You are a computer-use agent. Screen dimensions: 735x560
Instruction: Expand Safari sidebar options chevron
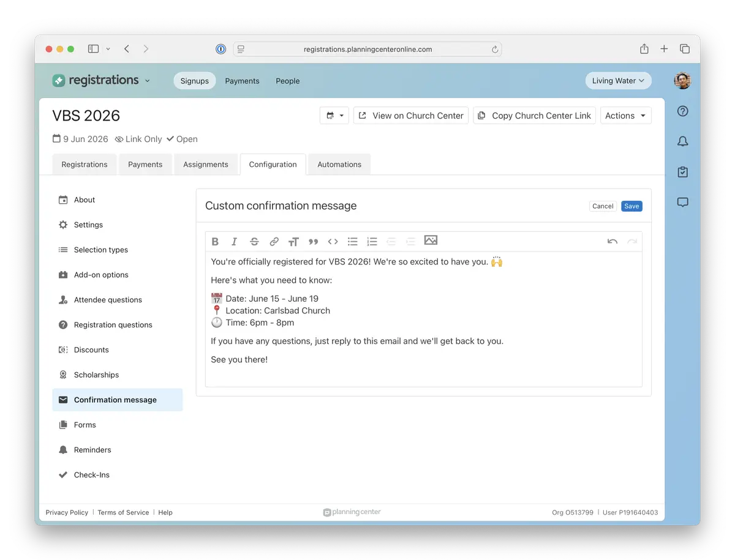coord(108,49)
